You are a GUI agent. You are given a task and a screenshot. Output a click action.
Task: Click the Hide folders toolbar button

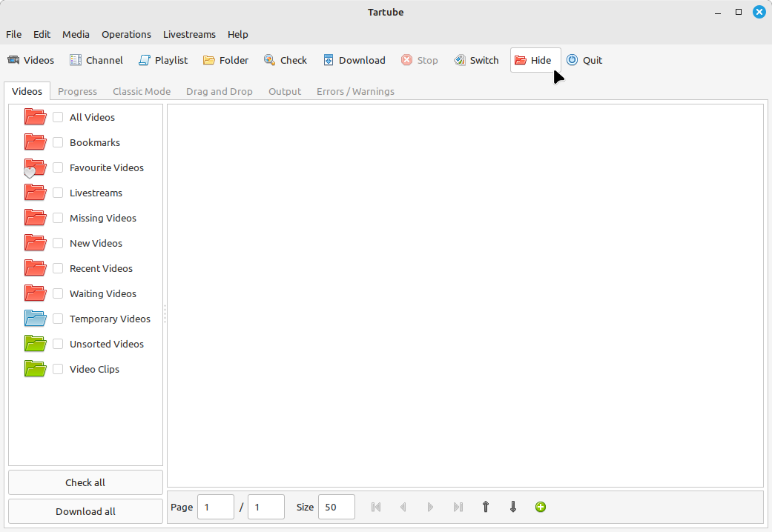click(535, 60)
